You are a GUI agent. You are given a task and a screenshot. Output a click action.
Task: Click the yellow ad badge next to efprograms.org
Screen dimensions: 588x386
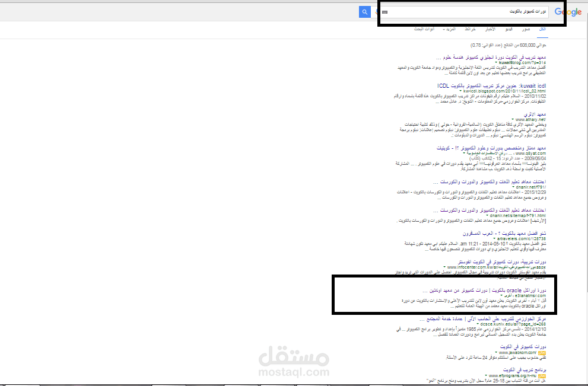[x=542, y=376]
